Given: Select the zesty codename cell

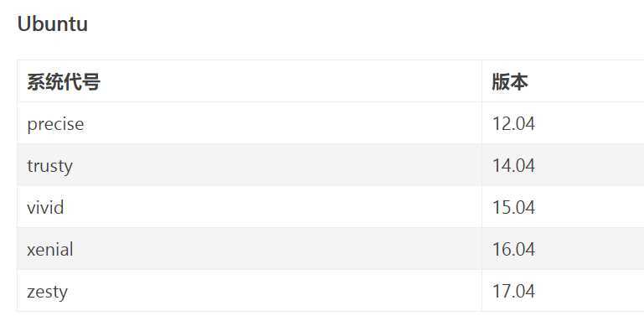Looking at the screenshot, I should click(x=250, y=291).
